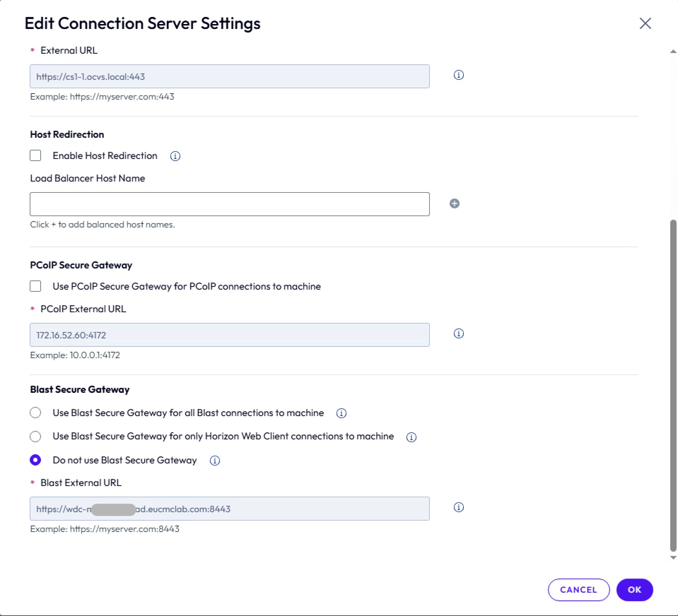Click info icon beside PCoIP External URL field
The height and width of the screenshot is (616, 678).
[x=458, y=334]
